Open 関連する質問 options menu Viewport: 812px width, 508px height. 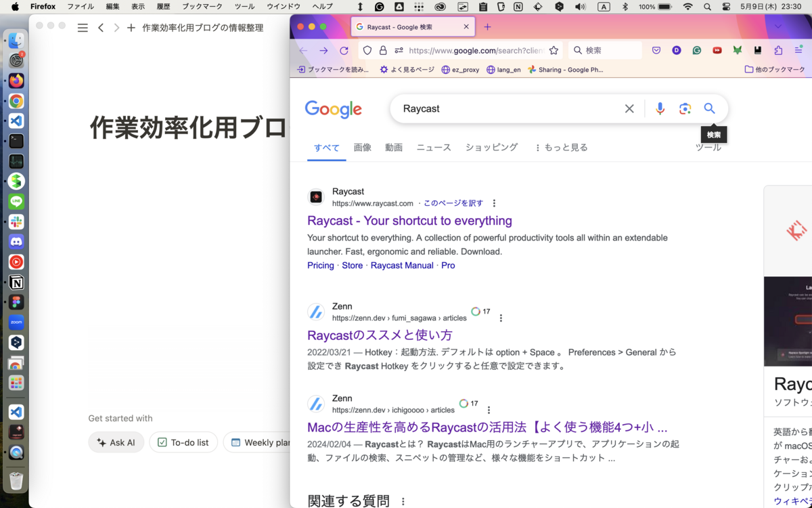click(403, 502)
